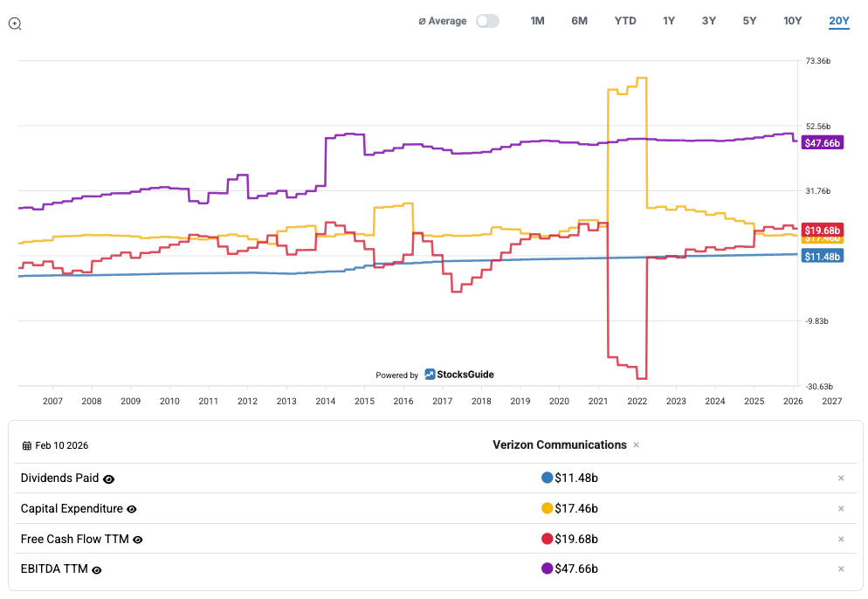Toggle Capital Expenditure visibility eye
This screenshot has height=599, width=868.
coord(131,509)
